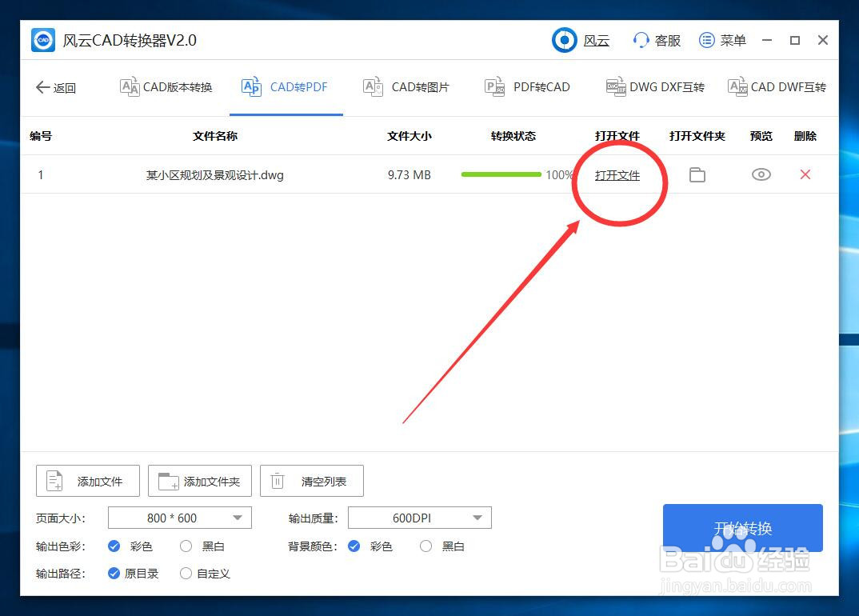
Task: Click 打开文件 link for the converted file
Action: 617,175
